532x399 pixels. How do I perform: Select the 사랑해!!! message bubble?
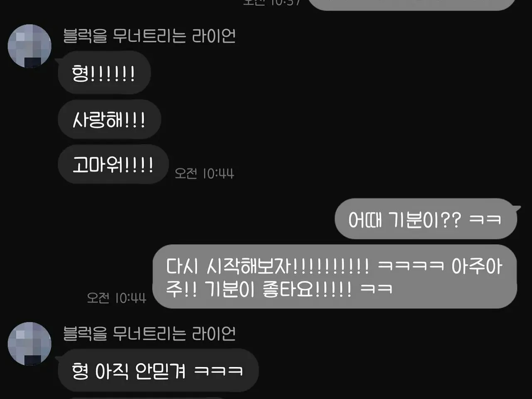point(109,120)
